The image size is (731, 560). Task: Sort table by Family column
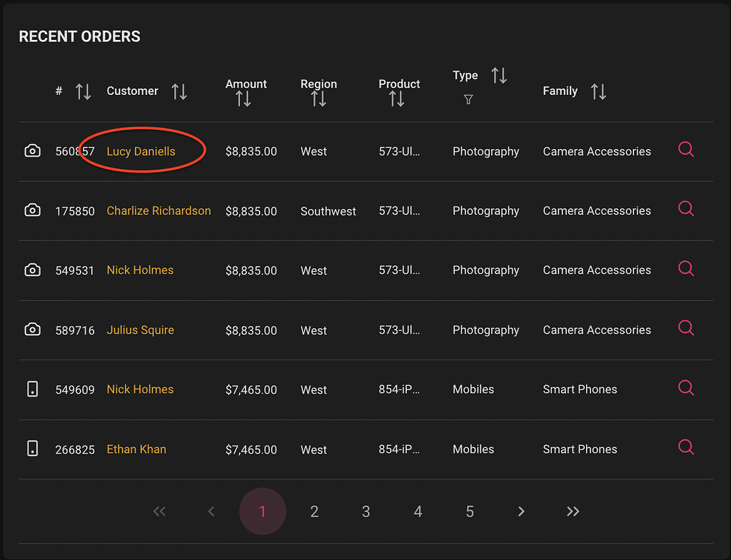pyautogui.click(x=598, y=91)
